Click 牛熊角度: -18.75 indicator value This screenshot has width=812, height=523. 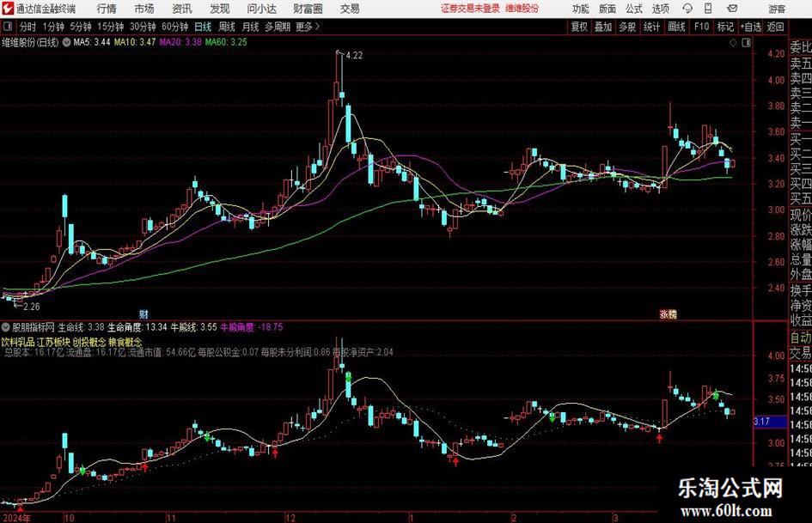[x=252, y=327]
